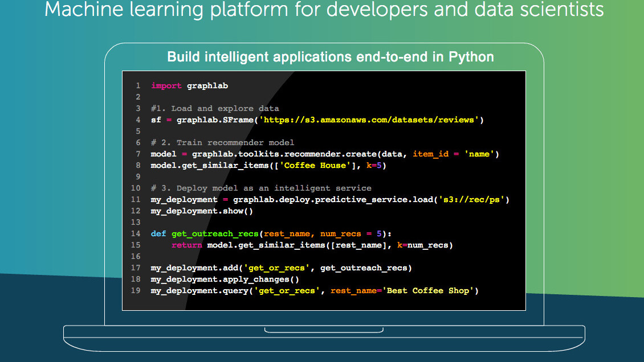Click the 'Coffee House' string literal
The width and height of the screenshot is (644, 362).
click(x=315, y=165)
